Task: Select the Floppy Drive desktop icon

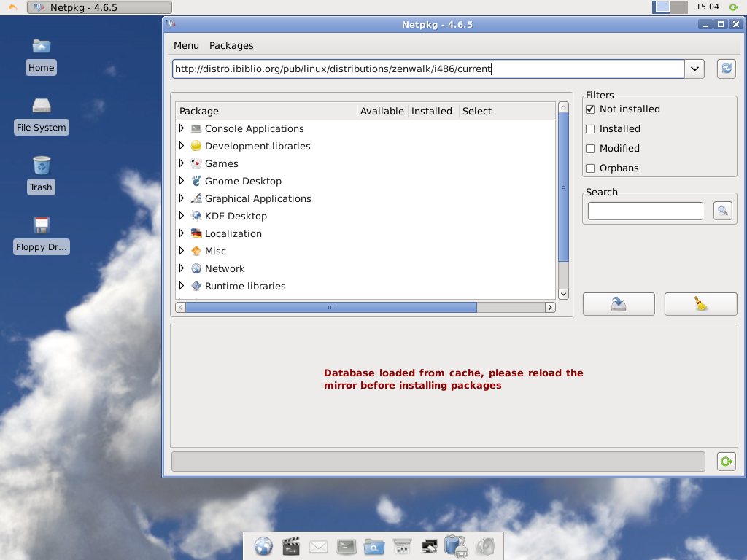Action: (42, 225)
